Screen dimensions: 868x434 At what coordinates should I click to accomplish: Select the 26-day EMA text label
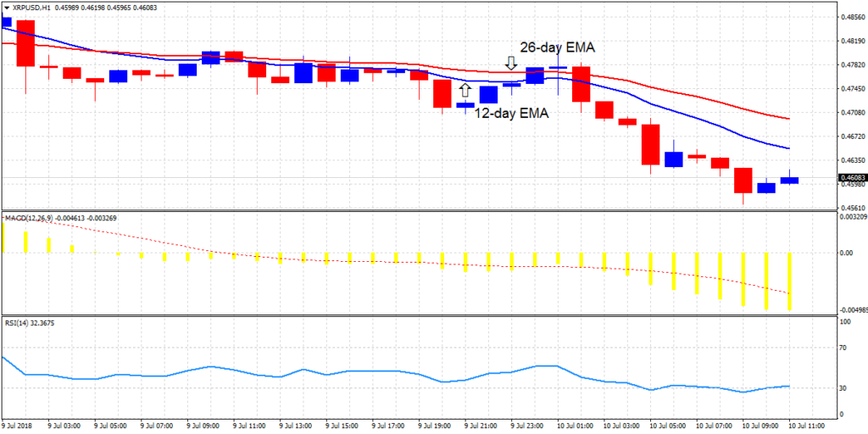[557, 48]
